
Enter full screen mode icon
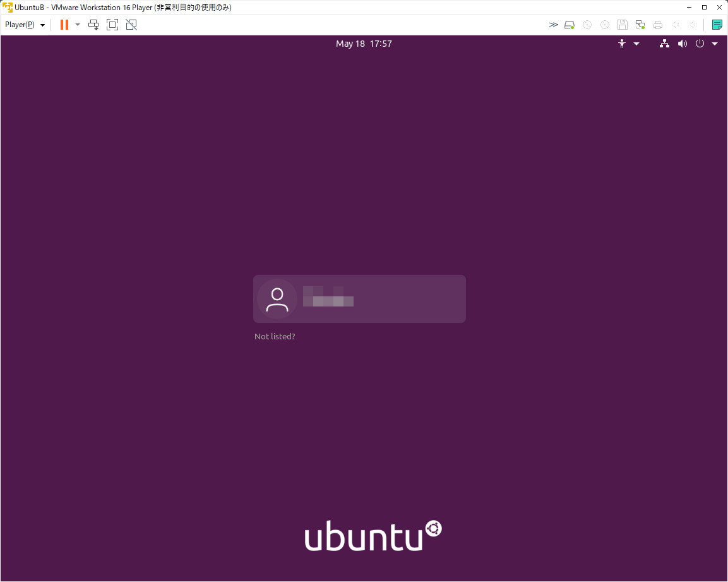click(112, 25)
